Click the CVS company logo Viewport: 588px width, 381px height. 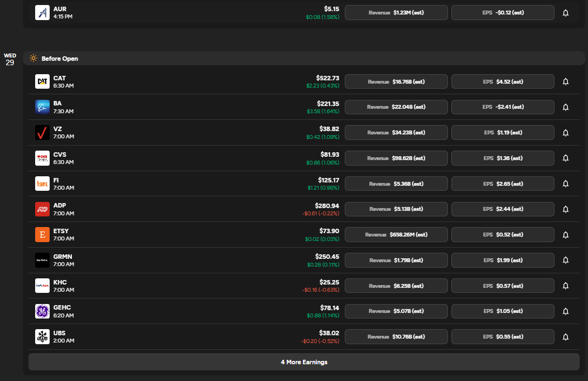tap(42, 158)
